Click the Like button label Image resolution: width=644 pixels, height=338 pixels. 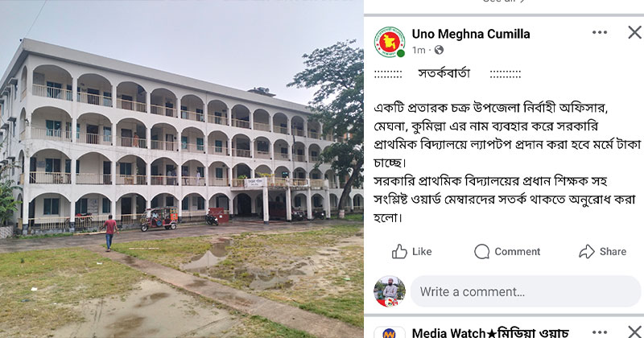click(422, 251)
